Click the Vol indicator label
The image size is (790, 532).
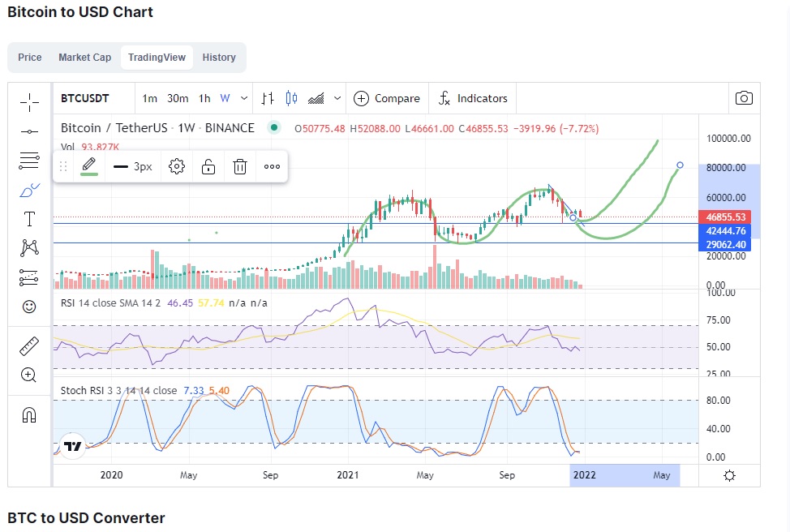pyautogui.click(x=67, y=147)
